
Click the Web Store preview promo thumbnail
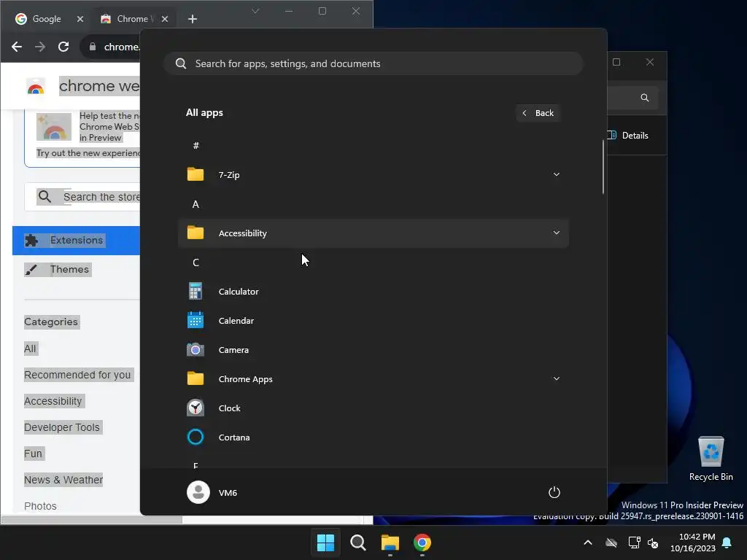tap(54, 127)
